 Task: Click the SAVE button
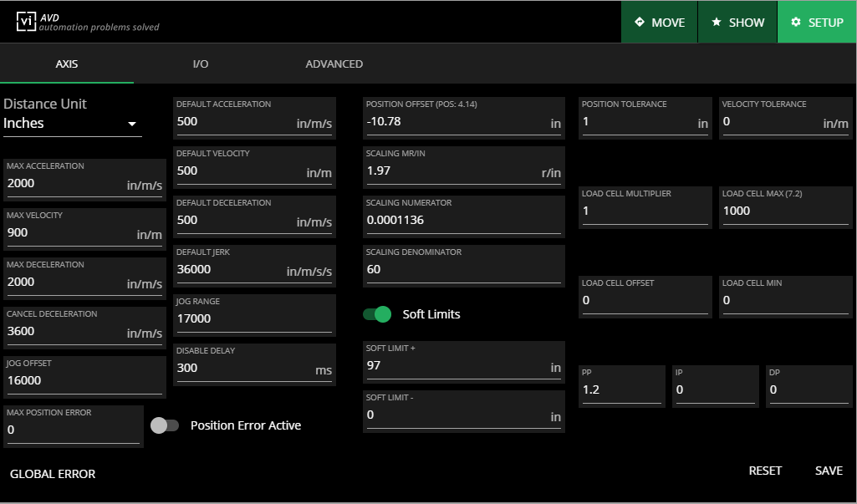[x=829, y=471]
